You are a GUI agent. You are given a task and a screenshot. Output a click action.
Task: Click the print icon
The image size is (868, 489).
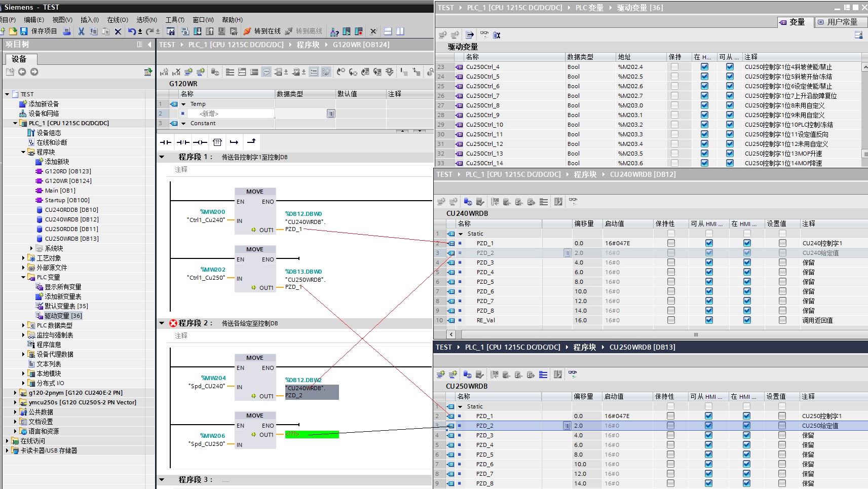tap(66, 31)
